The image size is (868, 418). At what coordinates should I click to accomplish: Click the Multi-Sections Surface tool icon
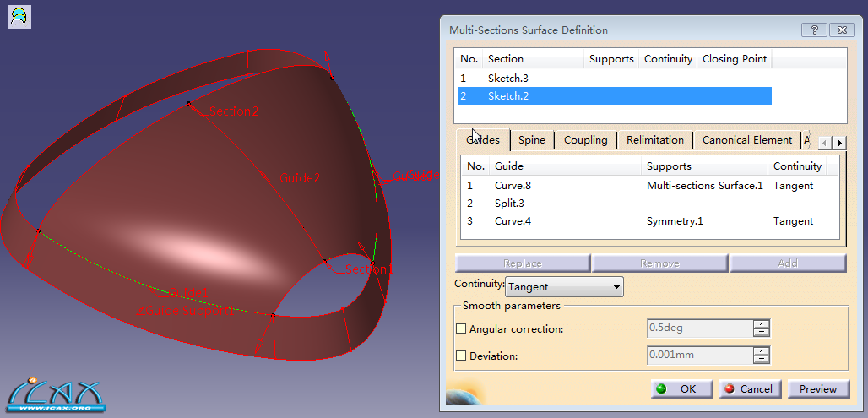[x=19, y=17]
